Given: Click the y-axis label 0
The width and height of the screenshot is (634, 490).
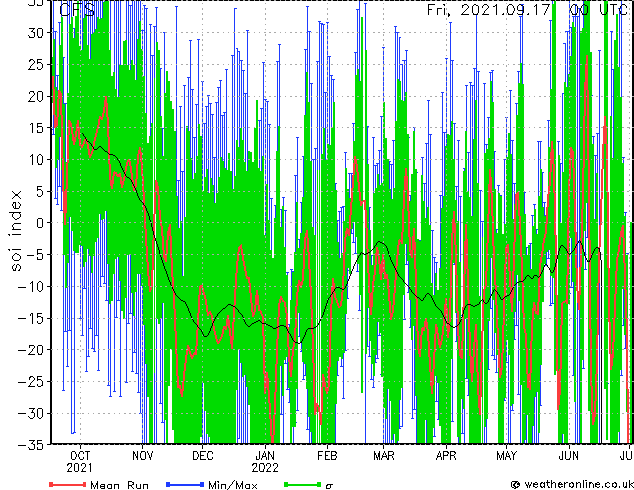Looking at the screenshot, I should (x=40, y=223).
